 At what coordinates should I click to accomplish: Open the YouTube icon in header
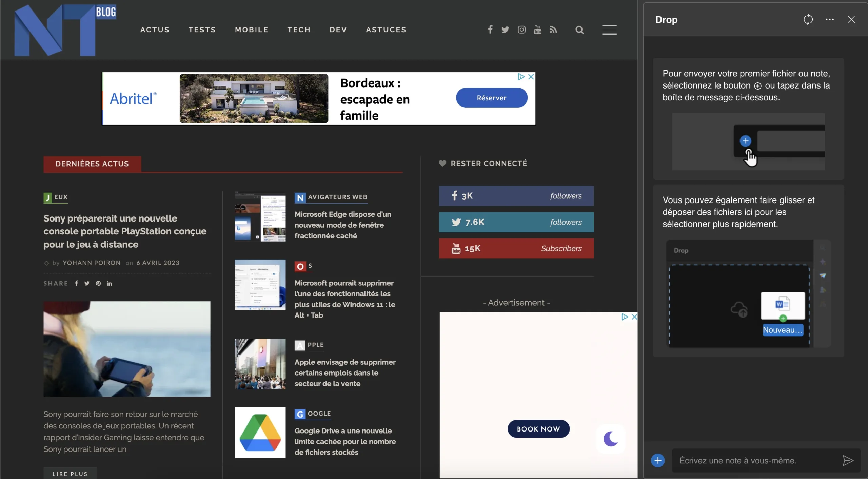[538, 30]
